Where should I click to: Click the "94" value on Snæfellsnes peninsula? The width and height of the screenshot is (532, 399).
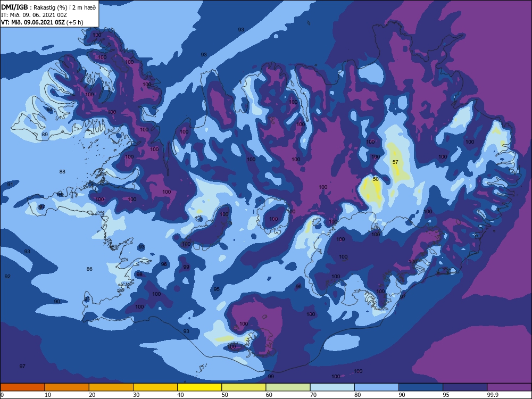pos(60,194)
